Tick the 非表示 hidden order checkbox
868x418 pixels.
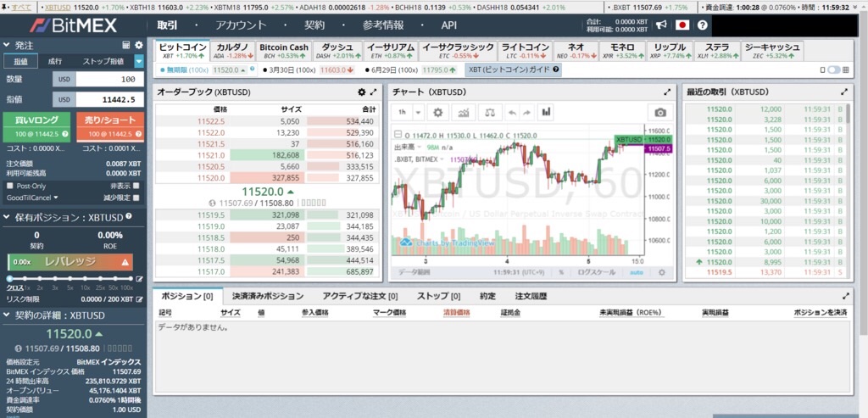point(136,186)
